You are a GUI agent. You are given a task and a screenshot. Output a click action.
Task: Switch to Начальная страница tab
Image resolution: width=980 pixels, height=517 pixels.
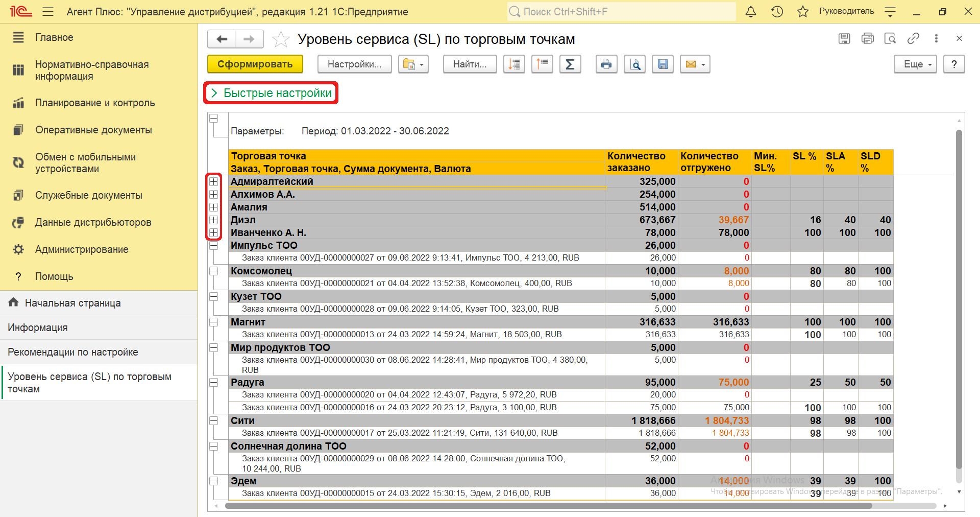tap(99, 303)
